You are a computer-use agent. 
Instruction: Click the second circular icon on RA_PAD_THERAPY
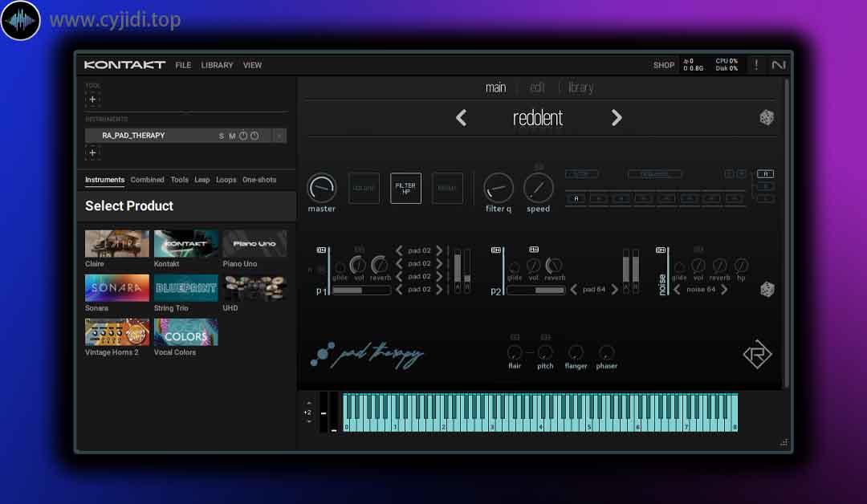254,136
